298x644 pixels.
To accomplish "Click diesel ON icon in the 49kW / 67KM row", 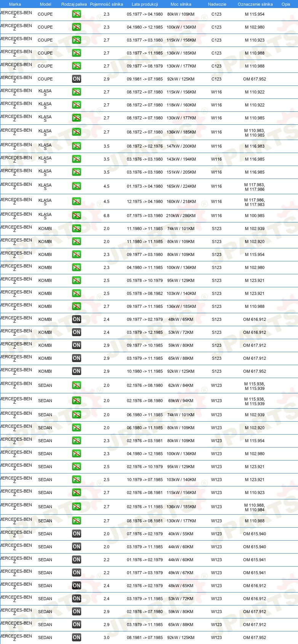I will pos(77,573).
